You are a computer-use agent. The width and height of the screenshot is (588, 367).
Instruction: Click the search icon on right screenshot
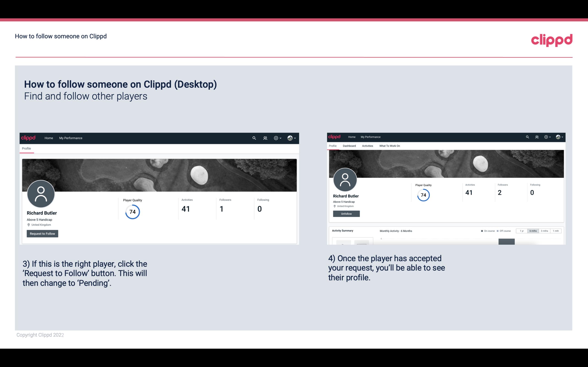coord(528,137)
